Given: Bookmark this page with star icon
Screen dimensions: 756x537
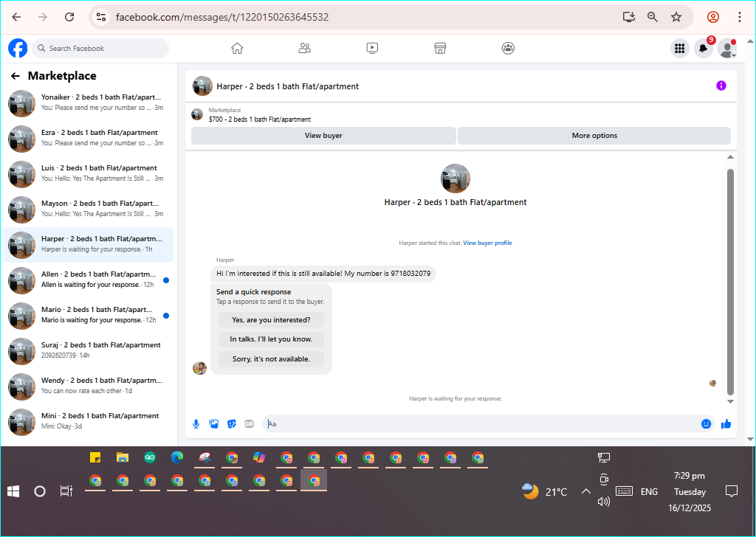Looking at the screenshot, I should 676,17.
